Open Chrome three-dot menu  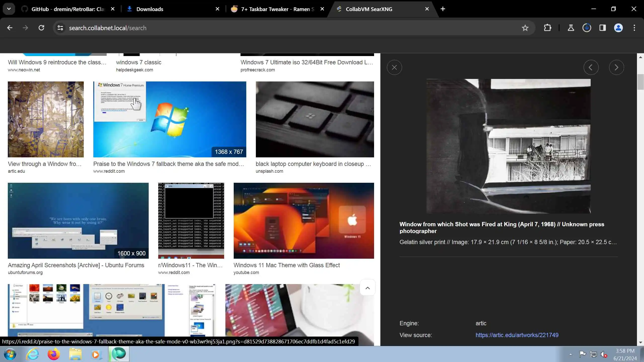634,28
